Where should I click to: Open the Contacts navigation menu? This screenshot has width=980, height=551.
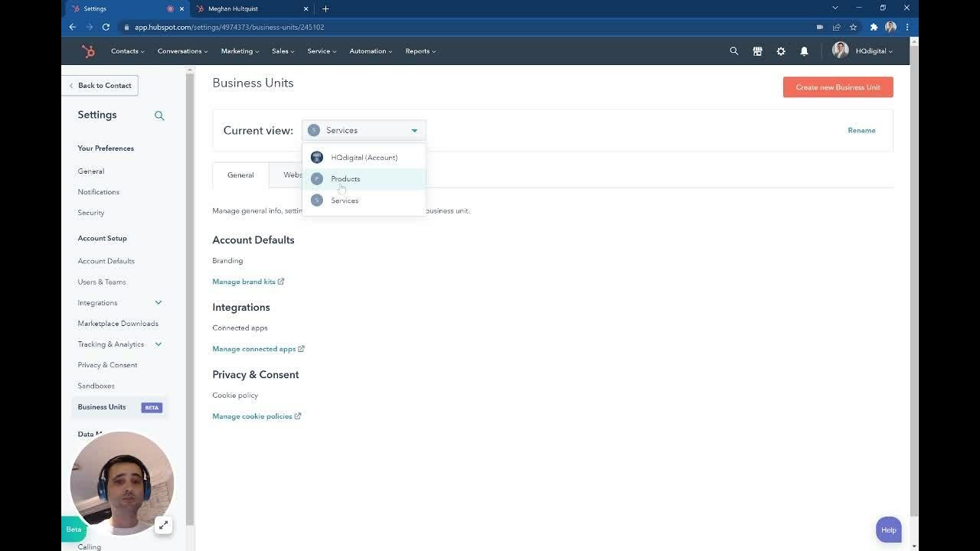coord(127,51)
